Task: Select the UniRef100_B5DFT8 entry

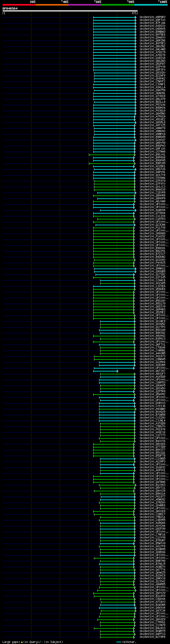Action: point(152,456)
